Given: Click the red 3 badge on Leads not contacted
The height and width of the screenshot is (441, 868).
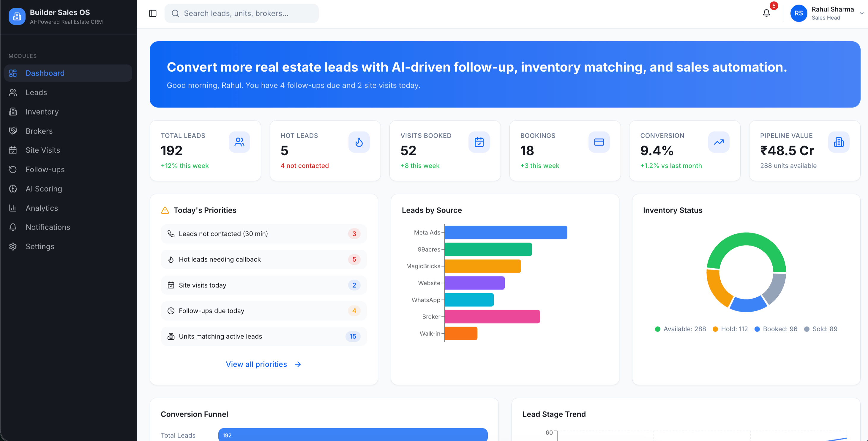Looking at the screenshot, I should point(354,234).
